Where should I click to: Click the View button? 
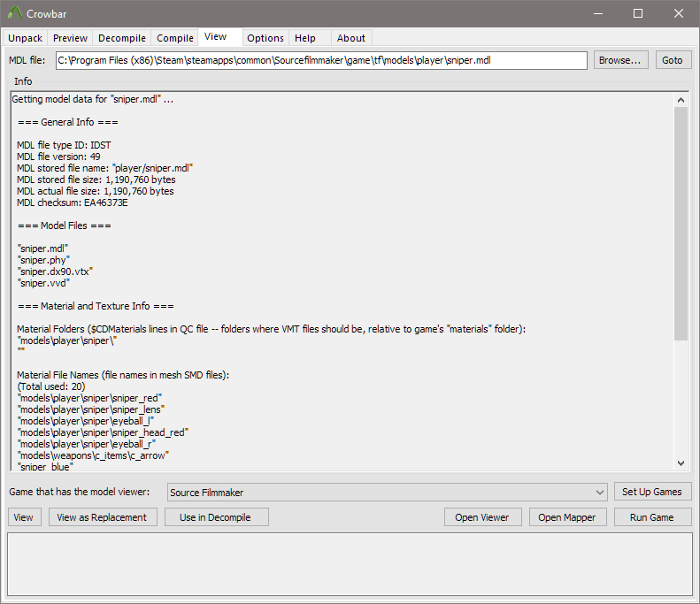24,517
